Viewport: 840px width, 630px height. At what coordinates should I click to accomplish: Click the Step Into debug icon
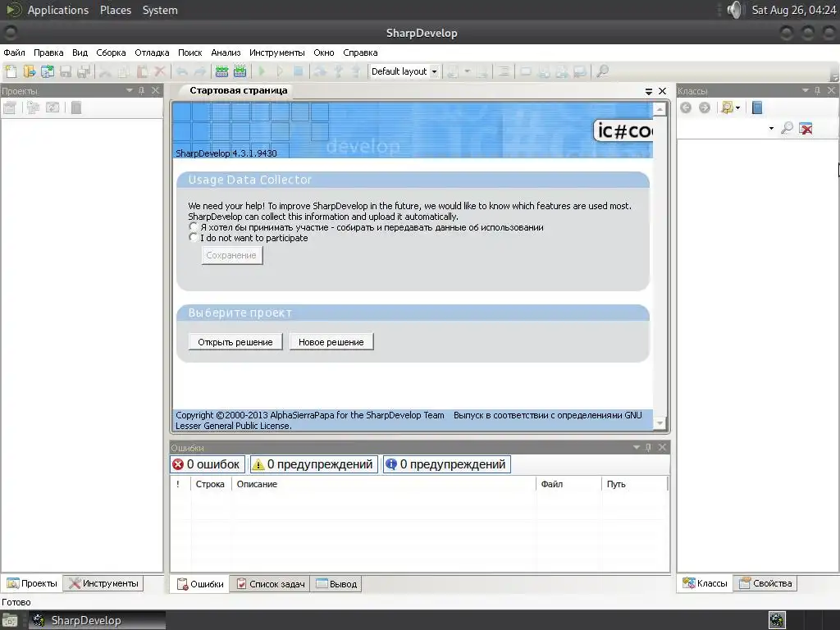click(x=339, y=71)
